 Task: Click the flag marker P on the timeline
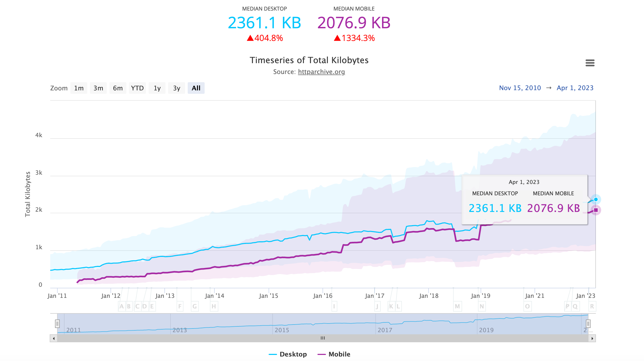(x=568, y=306)
